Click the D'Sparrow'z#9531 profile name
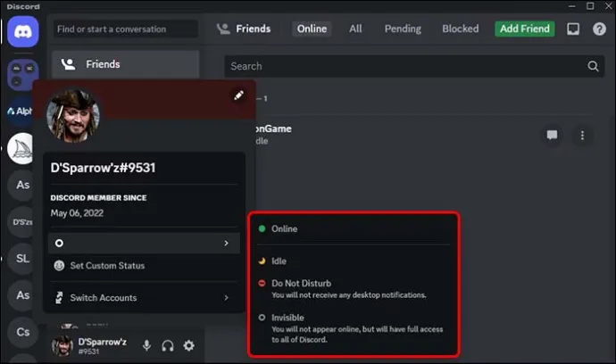 pos(103,168)
